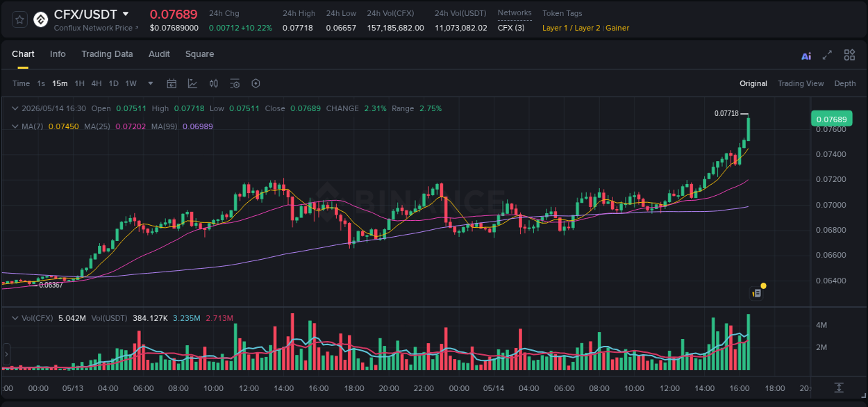Open the Audit tab
This screenshot has height=407, width=868.
[x=159, y=54]
